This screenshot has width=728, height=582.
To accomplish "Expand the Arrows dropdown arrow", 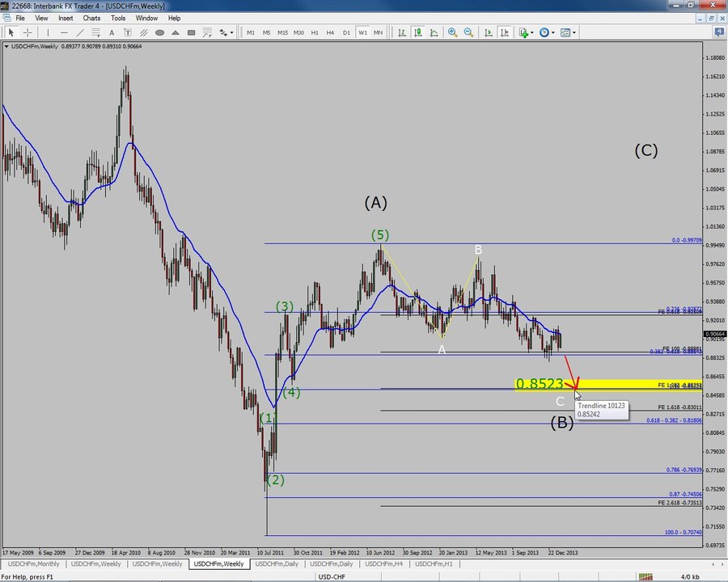I will tap(231, 32).
